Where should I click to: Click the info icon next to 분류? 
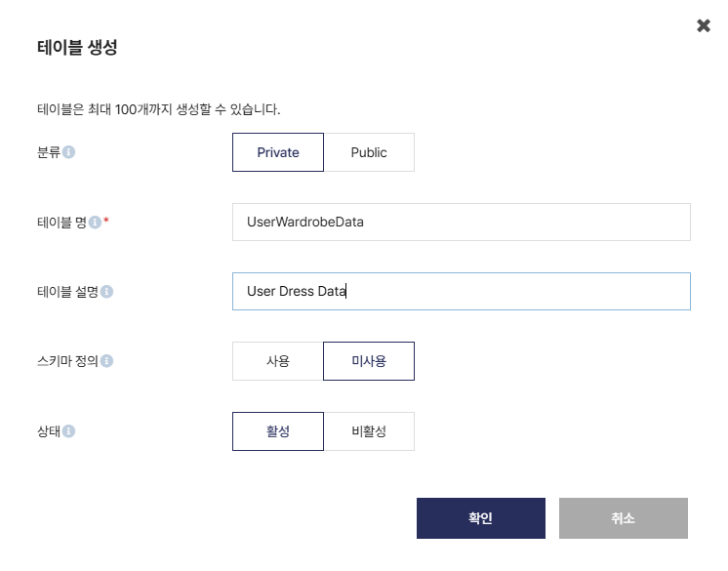click(x=68, y=152)
